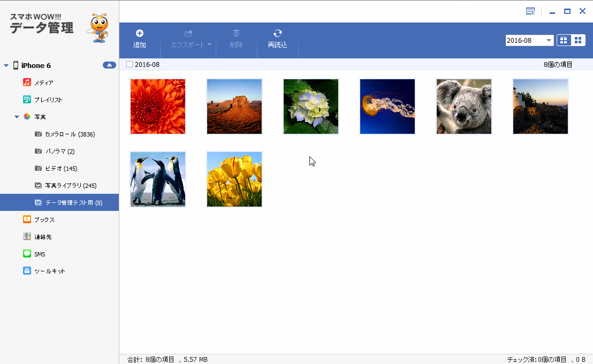
Task: Select カメラロール (3836) album
Action: [x=70, y=134]
